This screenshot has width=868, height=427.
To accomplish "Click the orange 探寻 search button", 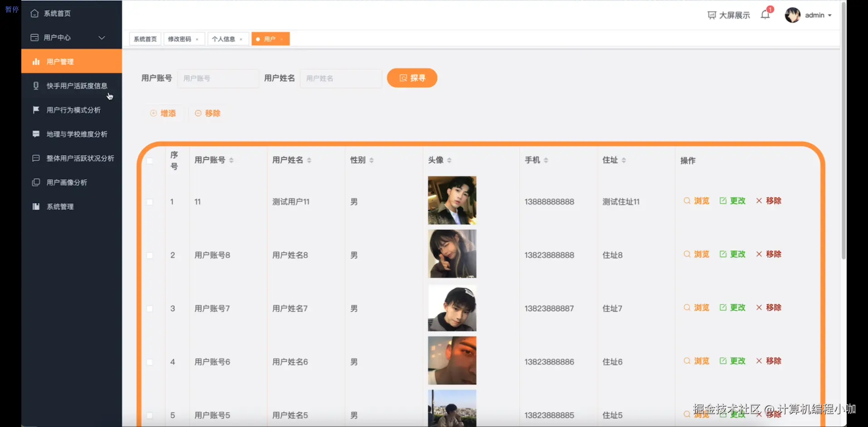I will (x=412, y=78).
